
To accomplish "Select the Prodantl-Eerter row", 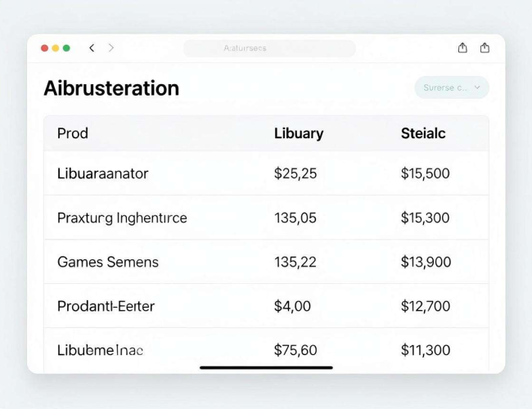I will (266, 306).
